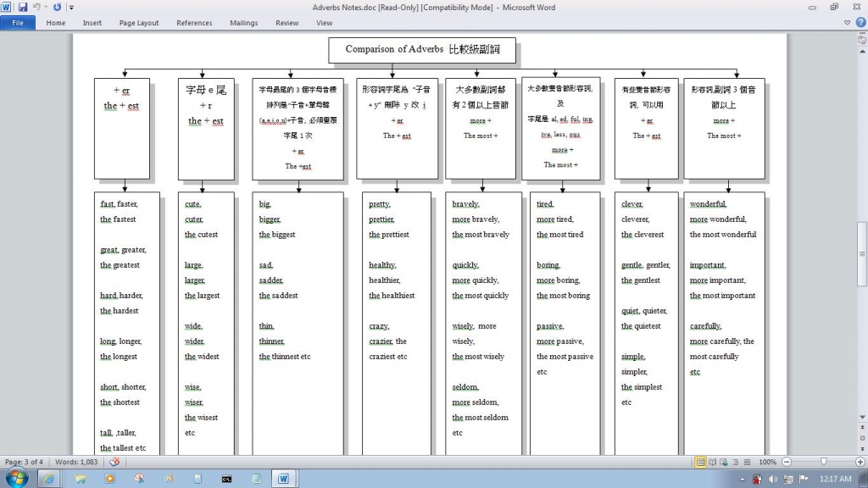Click the Undo arrow icon

click(37, 8)
